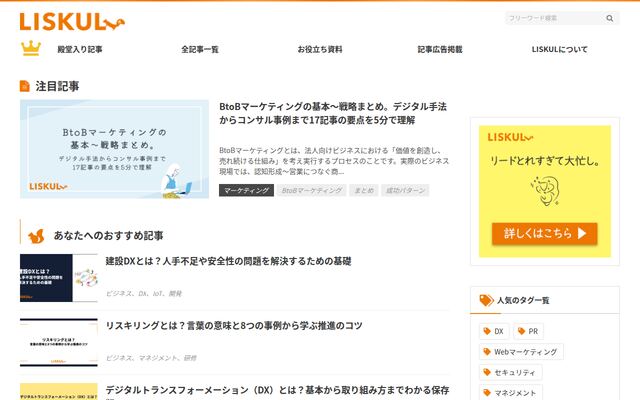Click the 人気のタグ一覧 heading text

(x=523, y=300)
